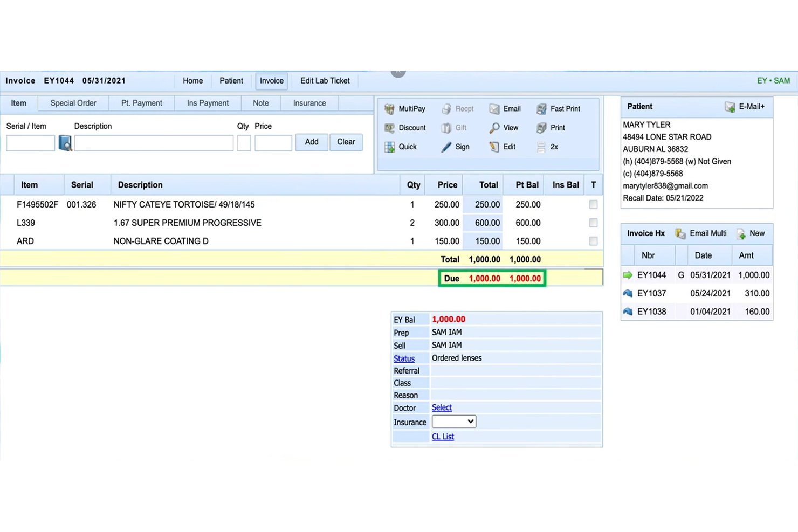Open the Insurance dropdown

coord(454,422)
